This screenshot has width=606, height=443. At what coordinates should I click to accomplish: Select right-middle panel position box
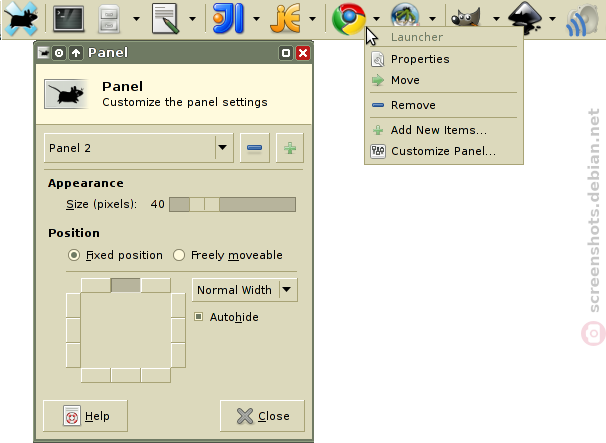click(x=178, y=330)
